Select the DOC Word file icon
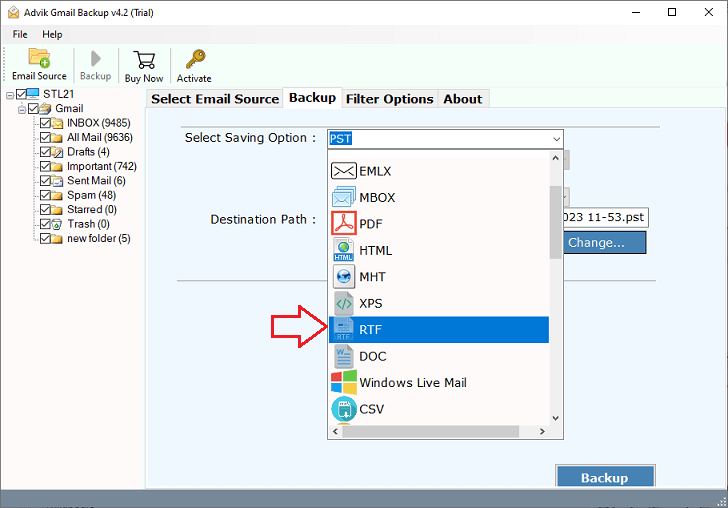Viewport: 728px width, 508px height. pyautogui.click(x=344, y=356)
